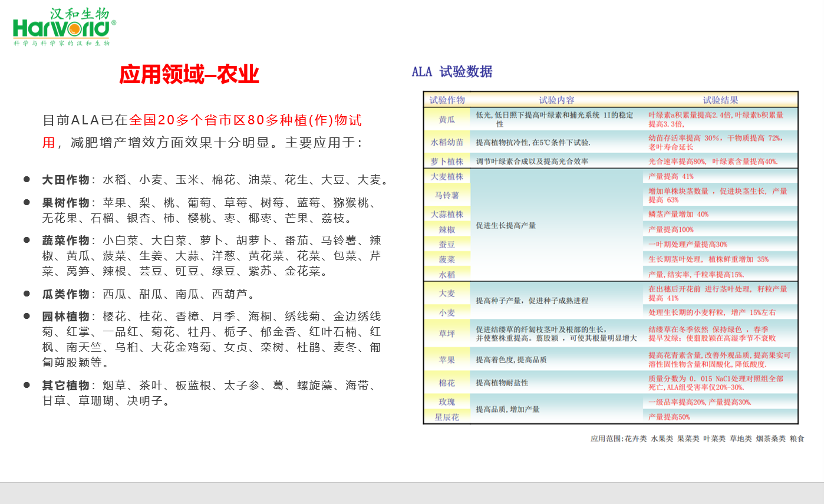This screenshot has width=824, height=504.
Task: Click the 马铃薯 crop cell in table
Action: tap(447, 195)
